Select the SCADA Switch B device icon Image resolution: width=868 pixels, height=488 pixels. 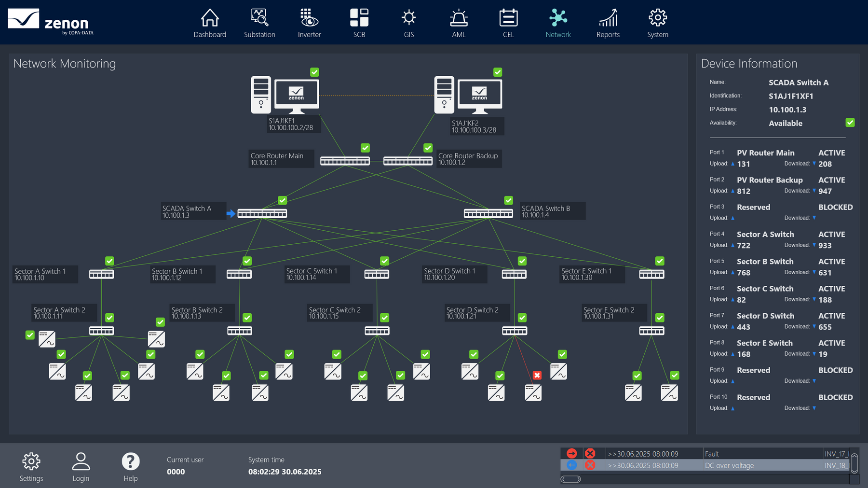[488, 213]
